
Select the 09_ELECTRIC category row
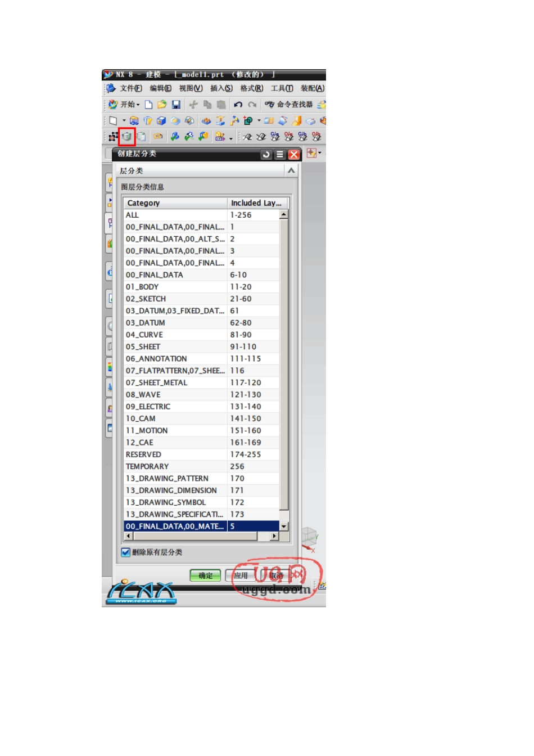(202, 407)
